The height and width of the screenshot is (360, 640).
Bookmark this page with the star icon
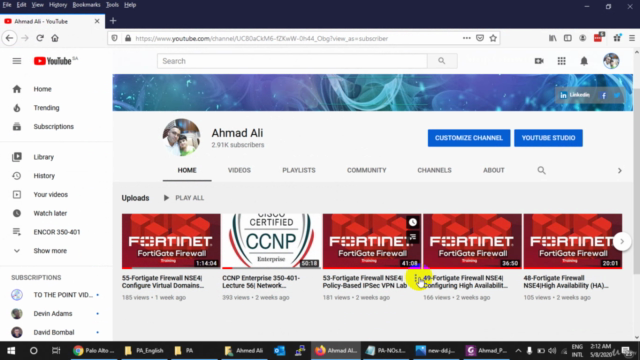[493, 38]
